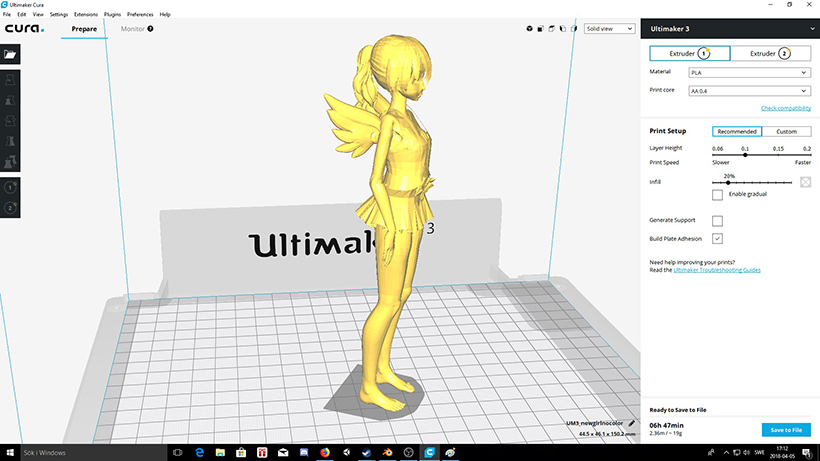Assign model to extruder 1 in left toolbar
820x461 pixels.
coord(10,188)
